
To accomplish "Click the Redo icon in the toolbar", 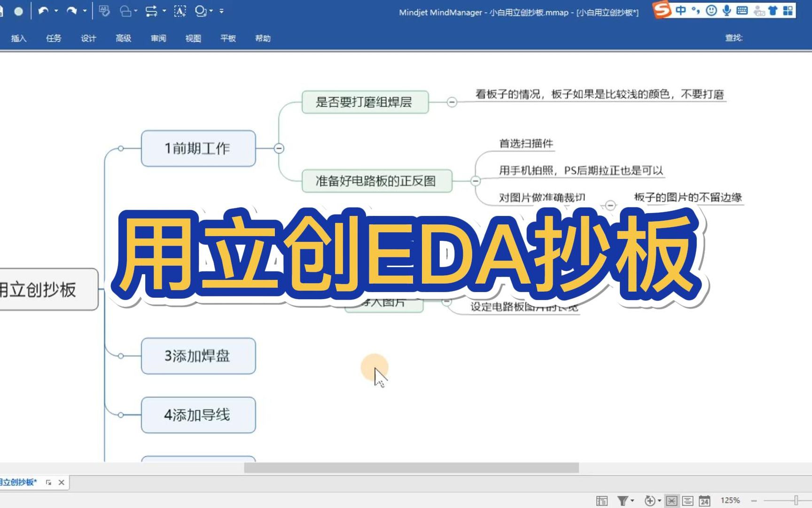I will click(x=72, y=11).
